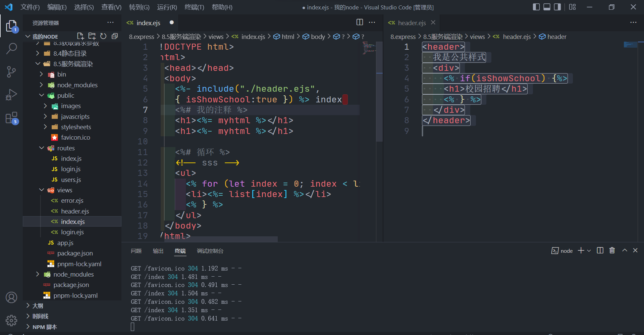644x335 pixels.
Task: Open error.ejs in views folder
Action: point(72,200)
